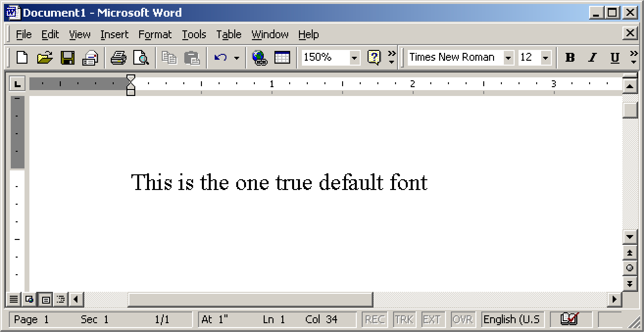Viewport: 644px width, 332px height.
Task: Open the Window menu
Action: pyautogui.click(x=270, y=35)
